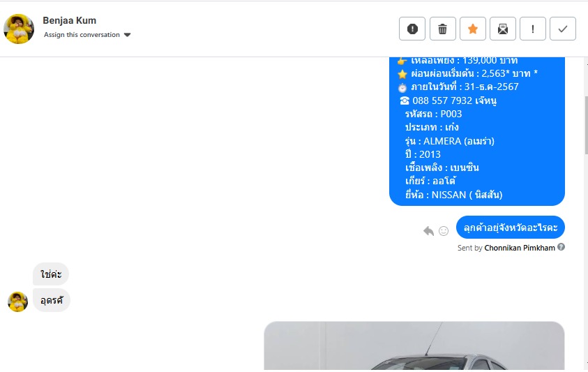The width and height of the screenshot is (588, 372).
Task: Mark conversation as spam icon
Action: [412, 29]
